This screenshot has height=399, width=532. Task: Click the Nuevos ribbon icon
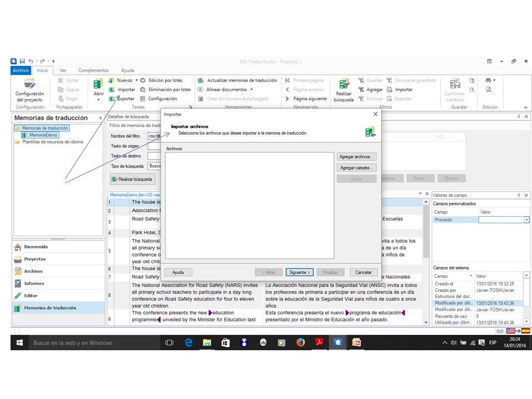click(x=111, y=80)
